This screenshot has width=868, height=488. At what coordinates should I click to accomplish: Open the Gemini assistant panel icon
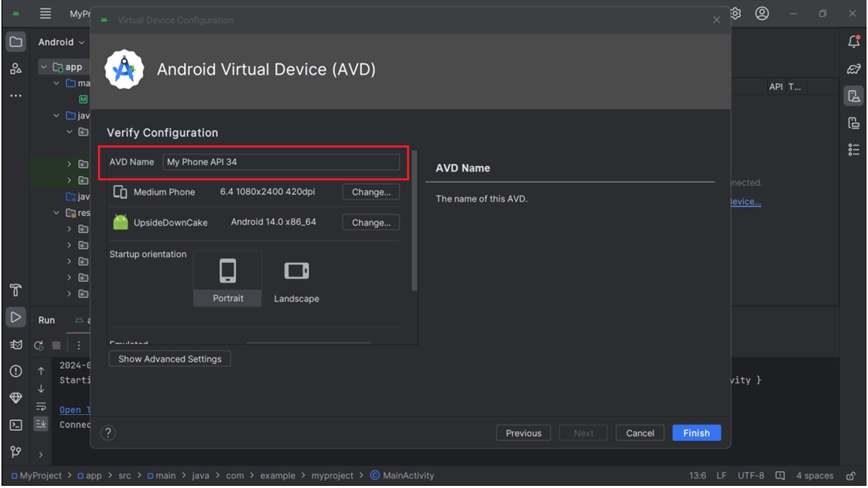[x=853, y=69]
